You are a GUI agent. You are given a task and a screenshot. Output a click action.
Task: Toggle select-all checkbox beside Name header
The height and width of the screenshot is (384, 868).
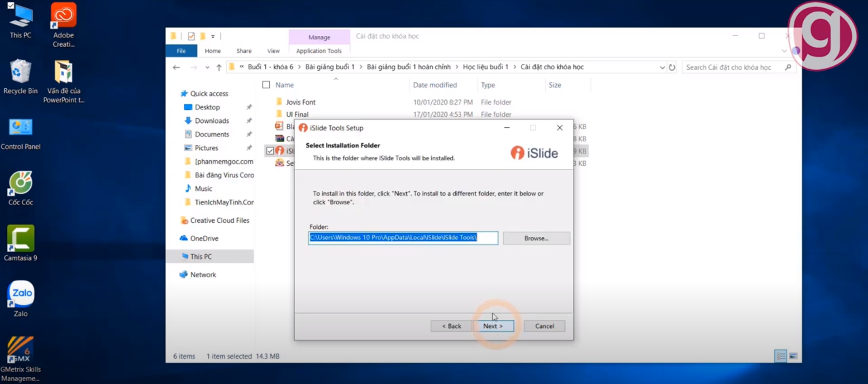pyautogui.click(x=266, y=85)
